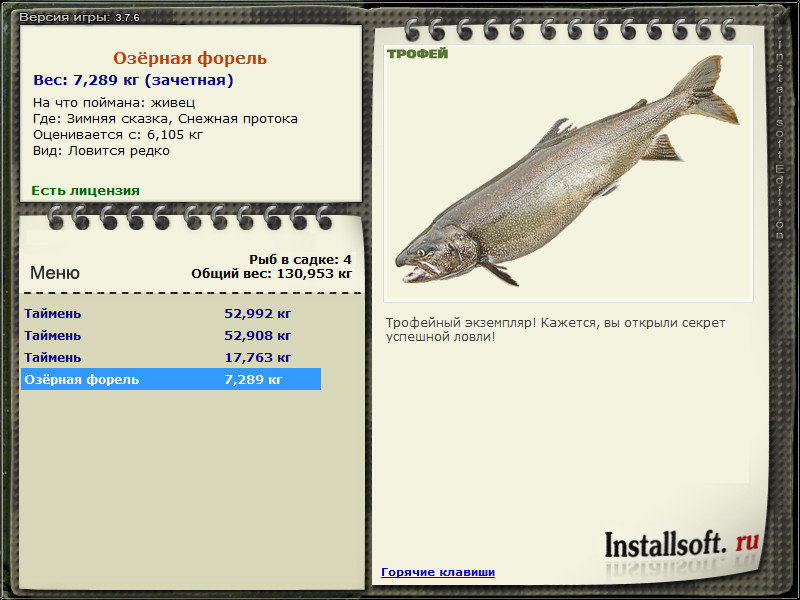Click the Где: Зимняя сказка location line
Screen dimensions: 800x600
pos(165,119)
